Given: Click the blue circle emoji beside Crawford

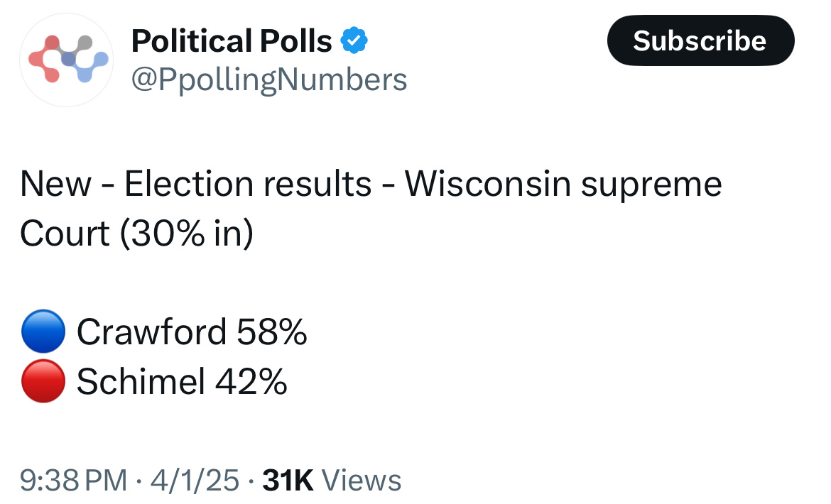Looking at the screenshot, I should pos(43,332).
